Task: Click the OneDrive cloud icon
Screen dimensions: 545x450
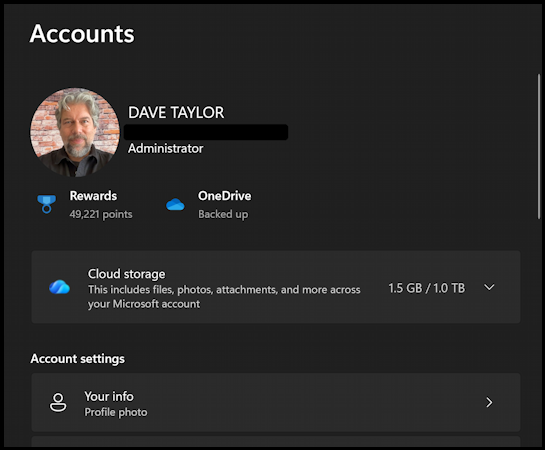Action: point(175,204)
